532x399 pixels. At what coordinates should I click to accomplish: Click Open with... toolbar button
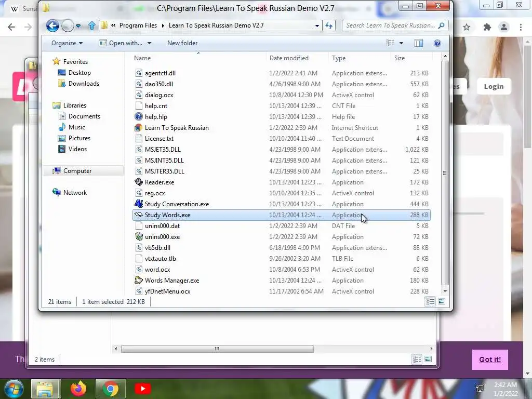[x=121, y=43]
